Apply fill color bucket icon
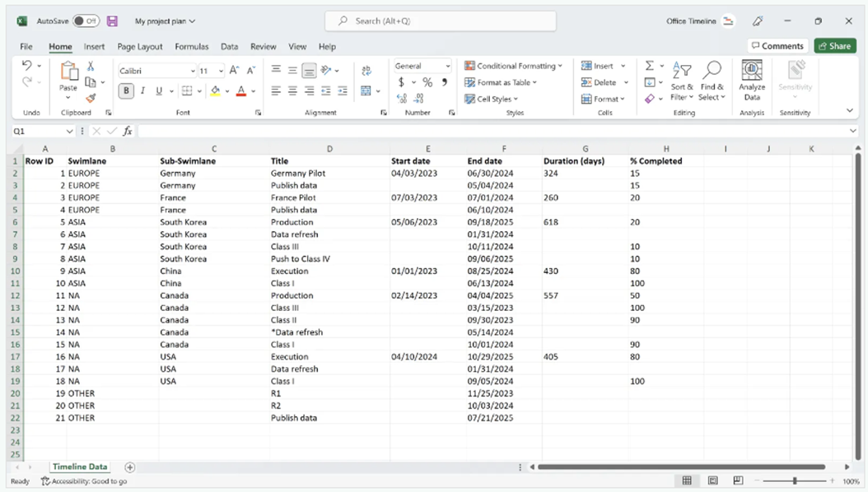The width and height of the screenshot is (868, 492). (x=215, y=91)
